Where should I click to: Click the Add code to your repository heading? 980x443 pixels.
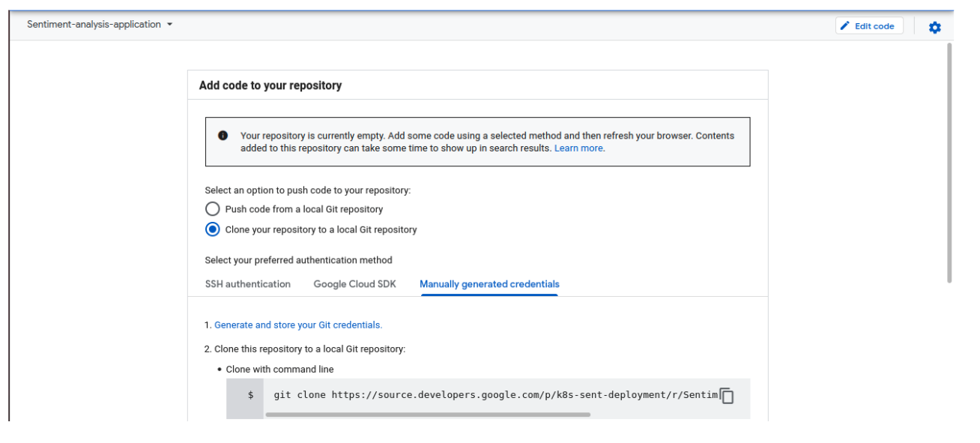270,85
